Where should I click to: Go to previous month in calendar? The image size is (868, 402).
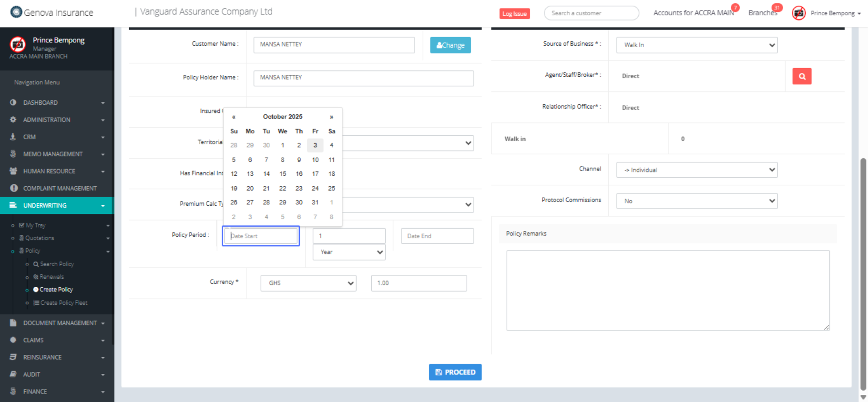click(234, 117)
